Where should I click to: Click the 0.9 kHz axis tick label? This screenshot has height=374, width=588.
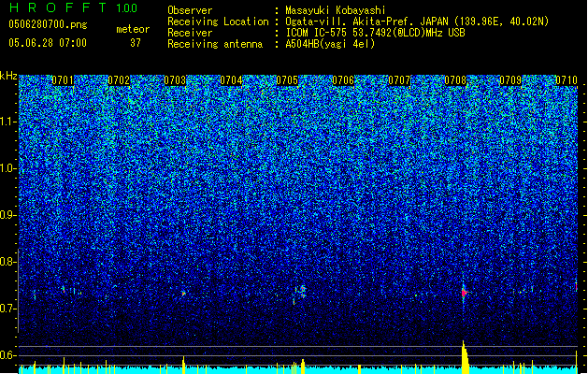[x=8, y=215]
